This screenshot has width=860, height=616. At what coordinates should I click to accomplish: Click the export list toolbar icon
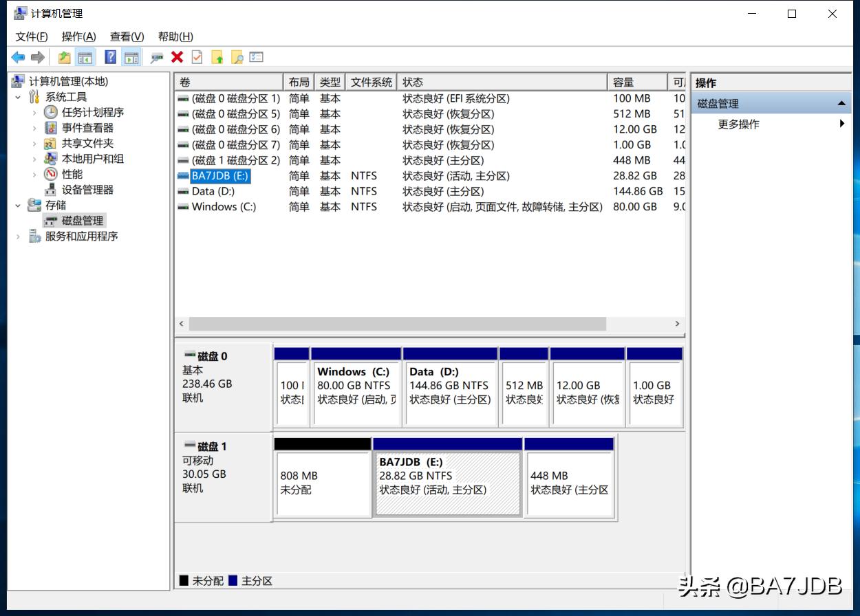click(x=255, y=56)
